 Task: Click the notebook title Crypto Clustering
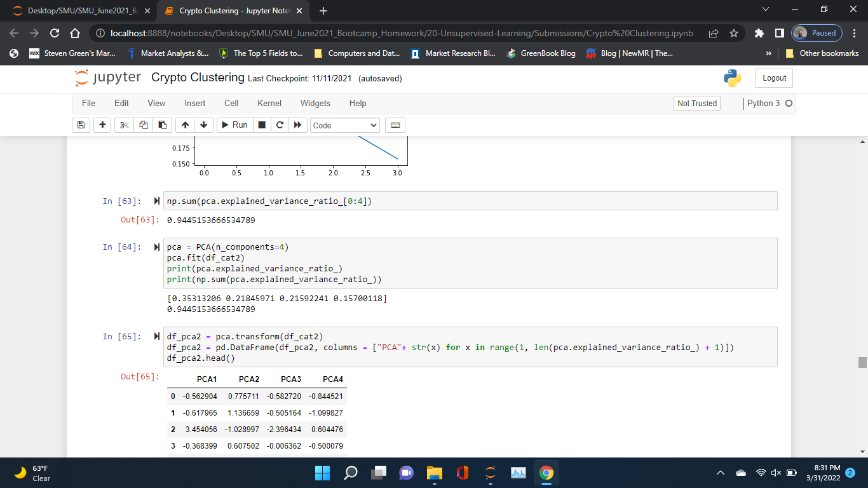point(198,78)
